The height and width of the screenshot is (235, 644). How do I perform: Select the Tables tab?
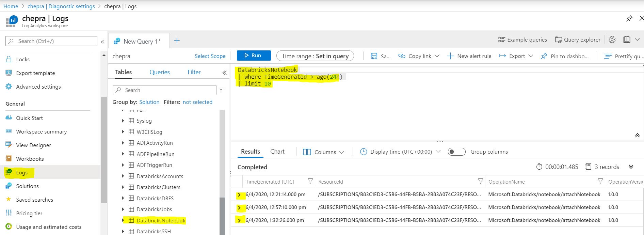tap(123, 72)
